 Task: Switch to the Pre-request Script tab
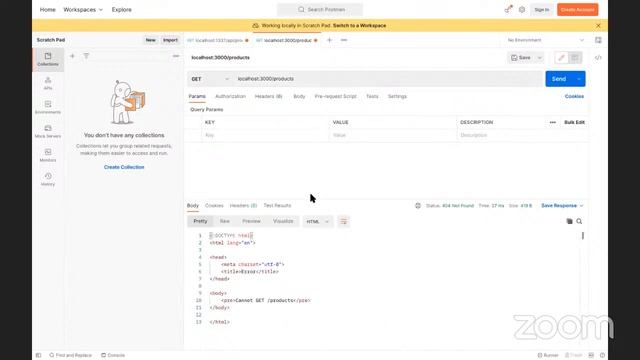tap(336, 96)
